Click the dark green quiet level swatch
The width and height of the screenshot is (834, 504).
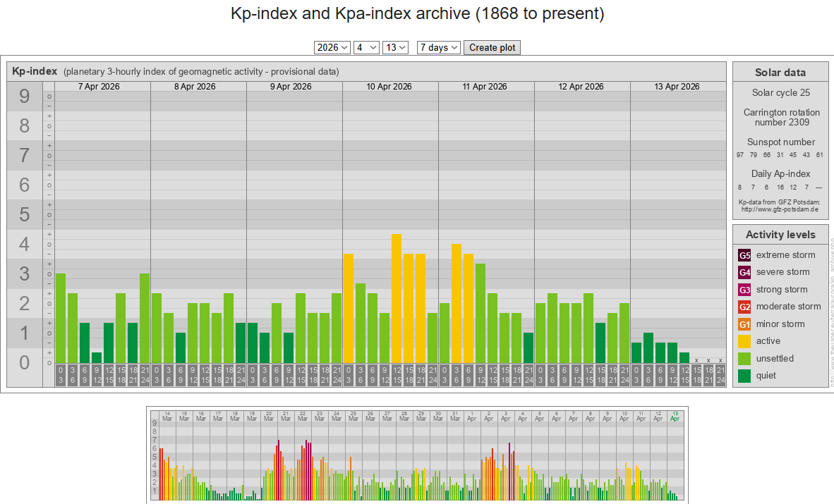[x=744, y=376]
